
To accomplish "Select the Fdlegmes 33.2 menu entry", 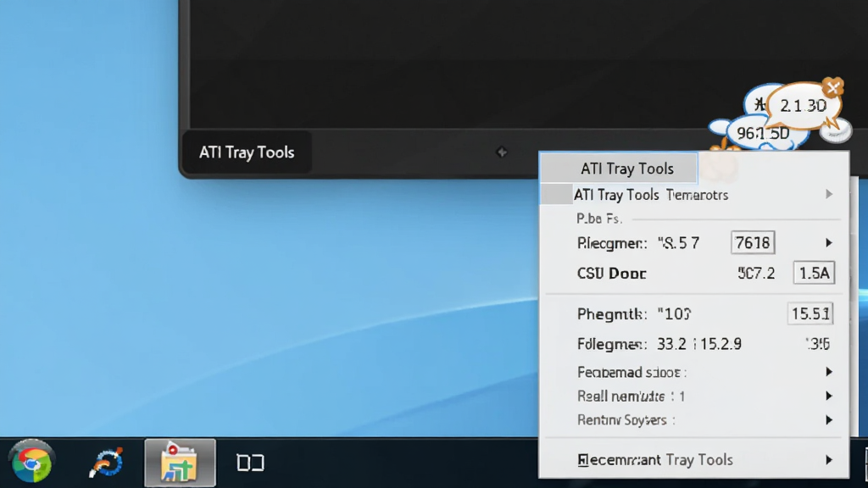I will click(x=694, y=344).
